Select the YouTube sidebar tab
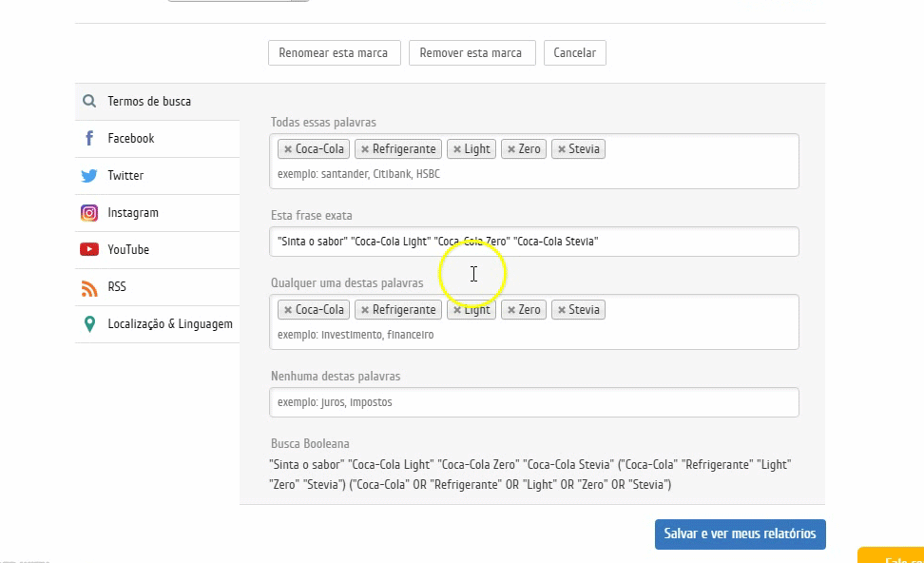Image resolution: width=924 pixels, height=563 pixels. (x=128, y=250)
